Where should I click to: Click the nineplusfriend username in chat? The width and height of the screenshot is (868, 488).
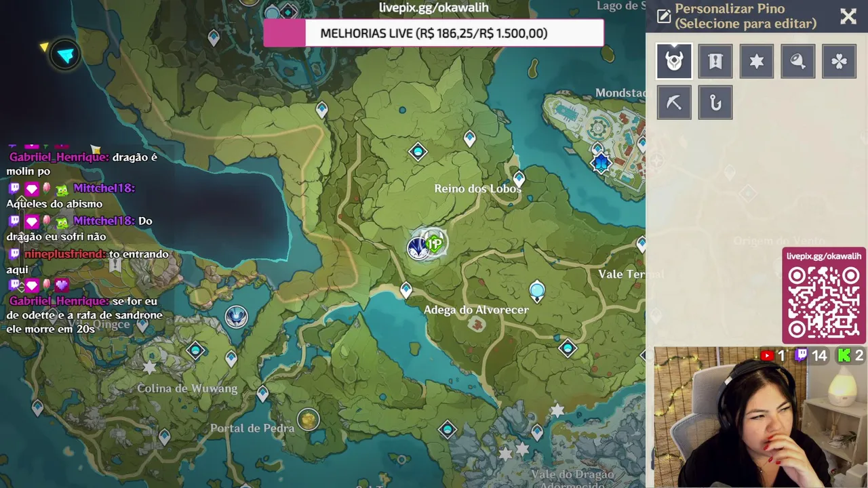[64, 254]
